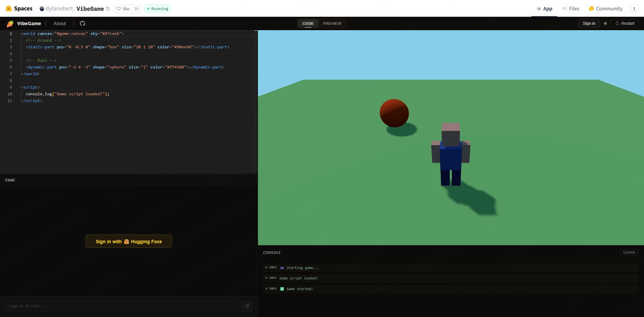Click the red ball in game view
Viewport: 644px width, 317px height.
point(394,113)
